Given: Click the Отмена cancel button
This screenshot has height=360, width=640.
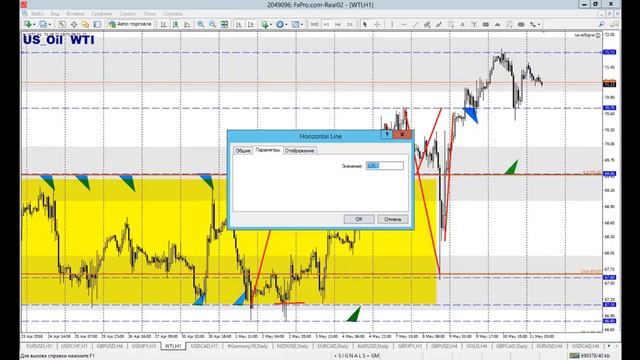Looking at the screenshot, I should tap(393, 219).
